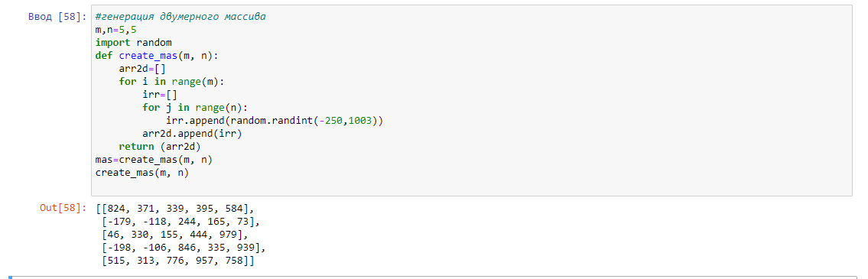Click the random.randint(-250,1003) call

tap(291, 120)
